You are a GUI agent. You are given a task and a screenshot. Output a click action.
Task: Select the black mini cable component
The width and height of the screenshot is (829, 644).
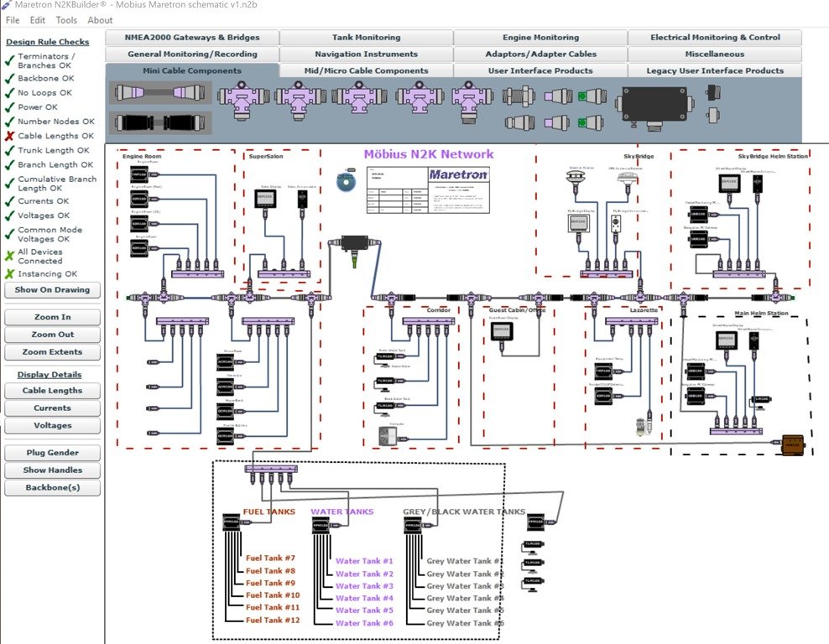[x=160, y=122]
